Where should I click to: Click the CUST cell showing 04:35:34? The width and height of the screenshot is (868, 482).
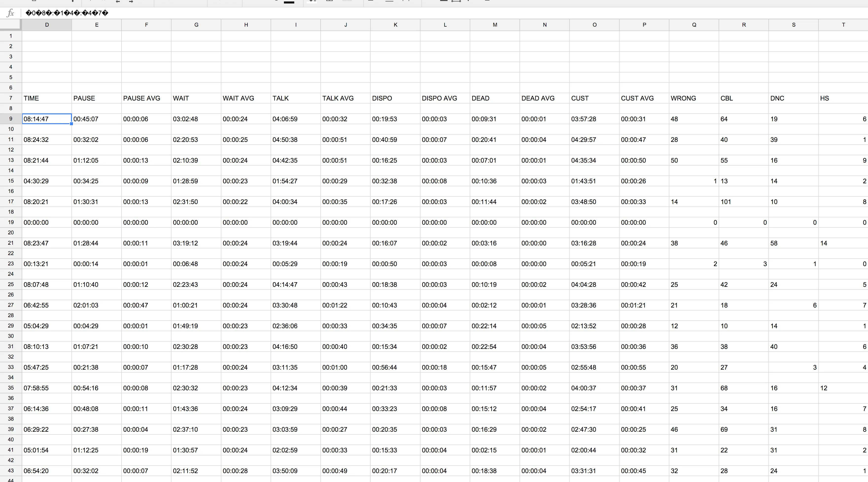pos(594,160)
